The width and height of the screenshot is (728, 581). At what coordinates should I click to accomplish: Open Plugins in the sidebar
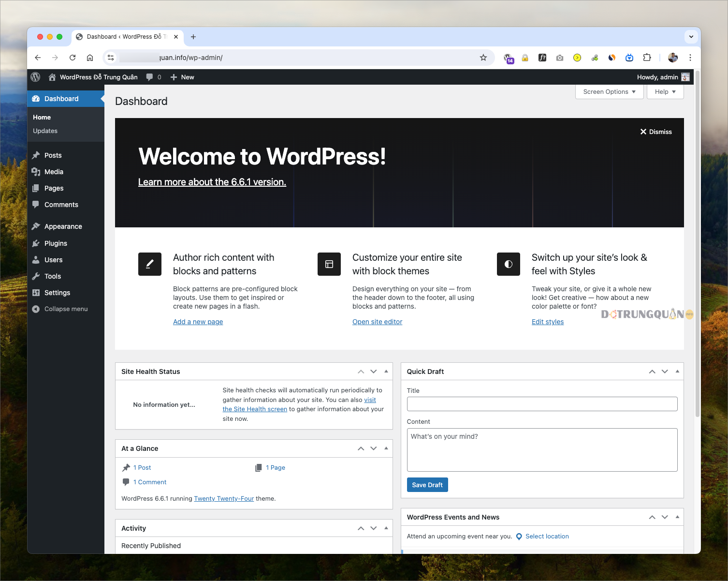[x=66, y=243]
